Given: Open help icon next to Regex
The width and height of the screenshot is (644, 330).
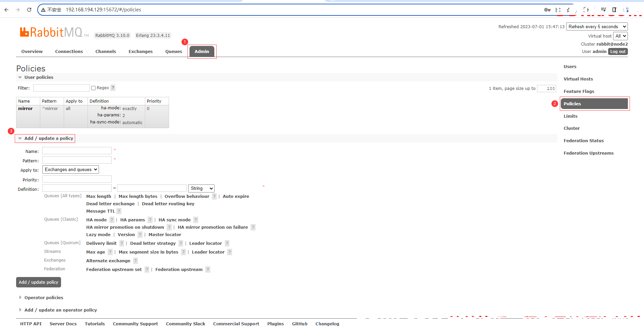Looking at the screenshot, I should pyautogui.click(x=113, y=88).
